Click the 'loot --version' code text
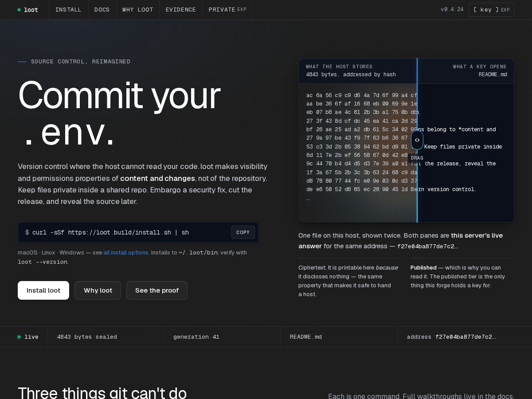Image resolution: width=532 pixels, height=399 pixels. tap(43, 262)
